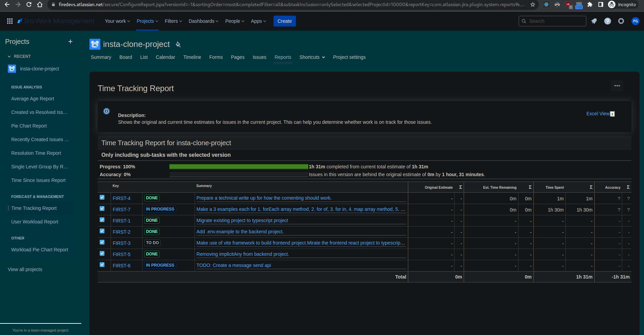Click the Jira Work Management logo
The image size is (644, 335).
pyautogui.click(x=56, y=21)
